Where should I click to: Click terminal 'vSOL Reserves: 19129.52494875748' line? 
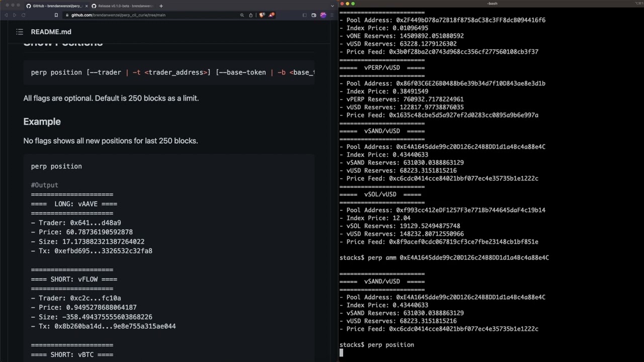[399, 226]
